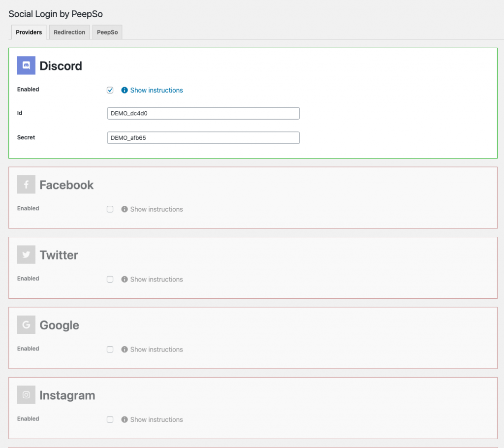The width and height of the screenshot is (504, 448).
Task: Show instructions for Discord
Action: click(x=157, y=91)
